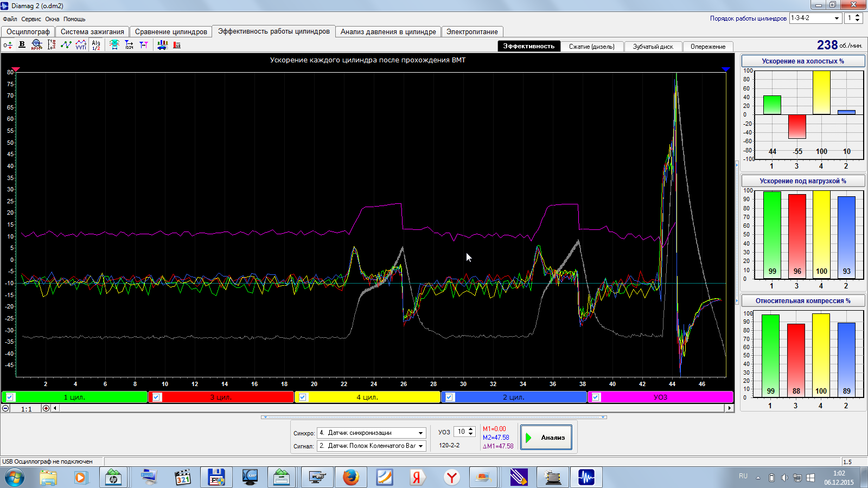Open Windows Start menu

pos(15,478)
